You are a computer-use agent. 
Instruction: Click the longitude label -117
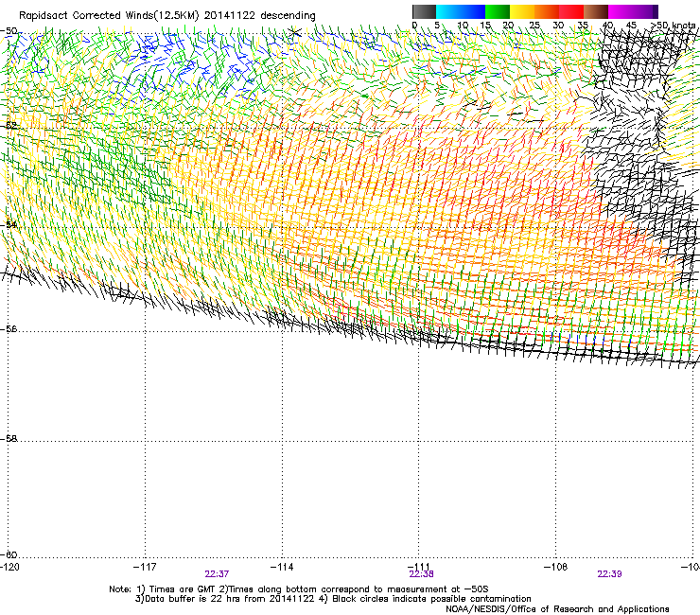(x=145, y=567)
